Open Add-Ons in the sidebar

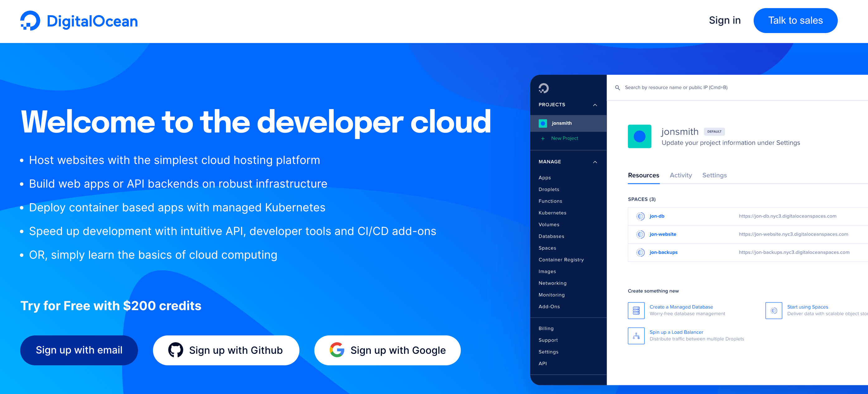[x=549, y=307]
